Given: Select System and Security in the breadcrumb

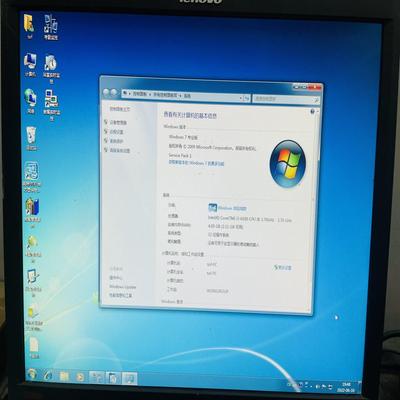Looking at the screenshot, I should [x=165, y=95].
